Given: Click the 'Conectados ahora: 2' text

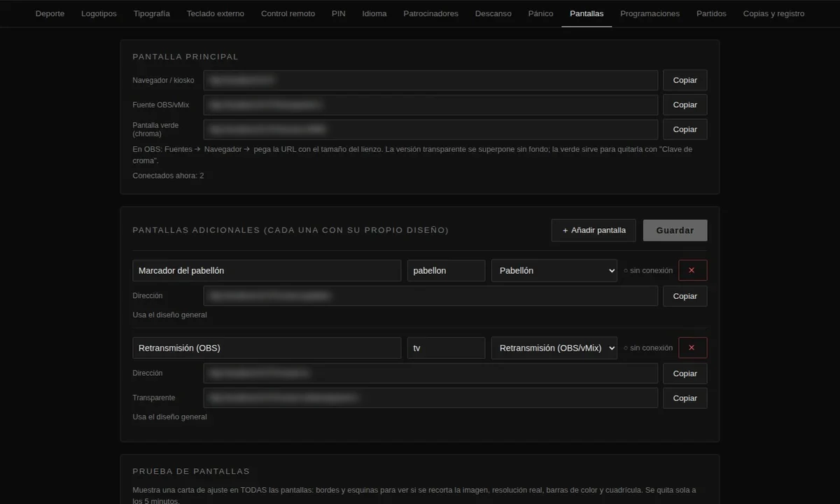Looking at the screenshot, I should [x=168, y=176].
